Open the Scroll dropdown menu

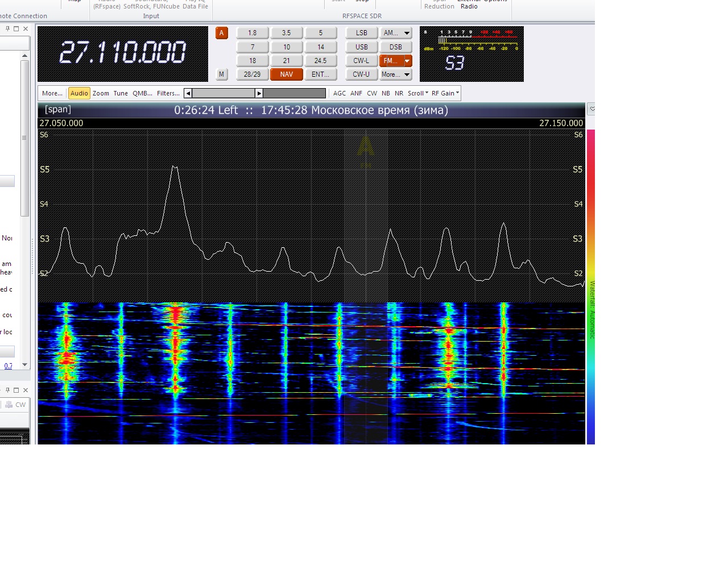tap(418, 93)
